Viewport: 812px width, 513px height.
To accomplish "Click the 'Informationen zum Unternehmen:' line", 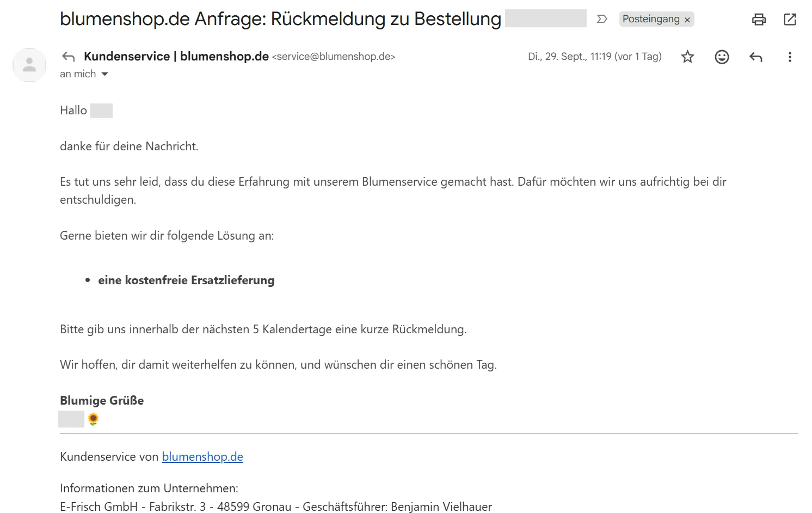I will pyautogui.click(x=149, y=488).
